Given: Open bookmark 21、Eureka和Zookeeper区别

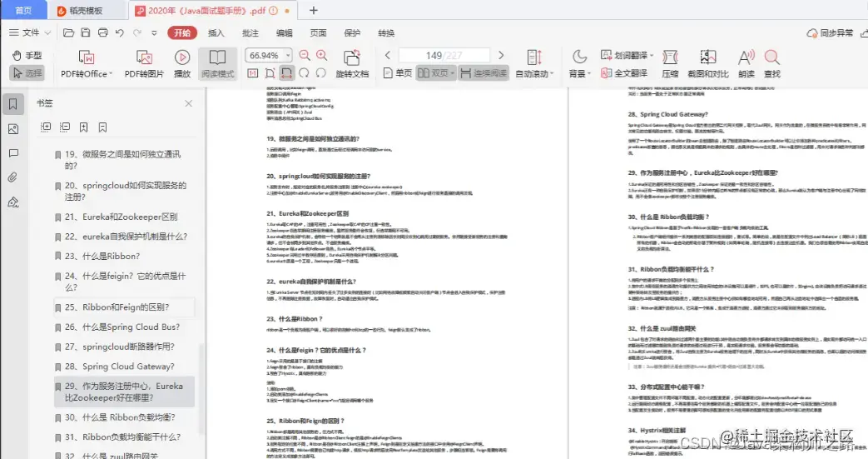Looking at the screenshot, I should coord(122,217).
